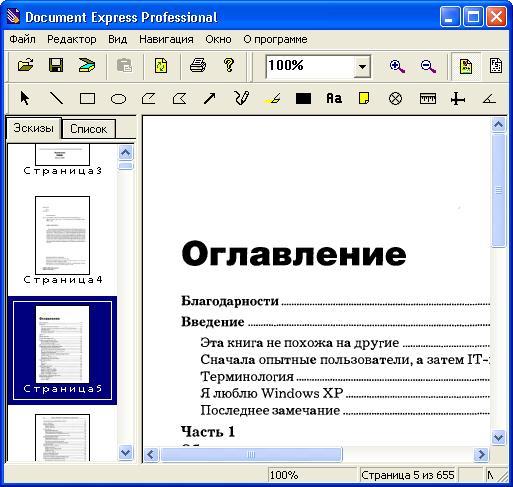Select the crosshair plus tool

(x=458, y=99)
